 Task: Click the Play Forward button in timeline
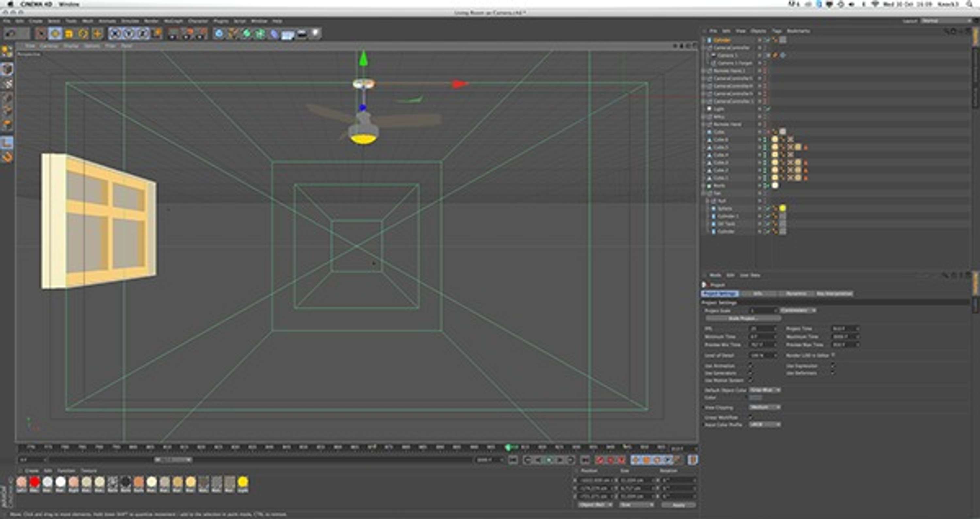549,460
